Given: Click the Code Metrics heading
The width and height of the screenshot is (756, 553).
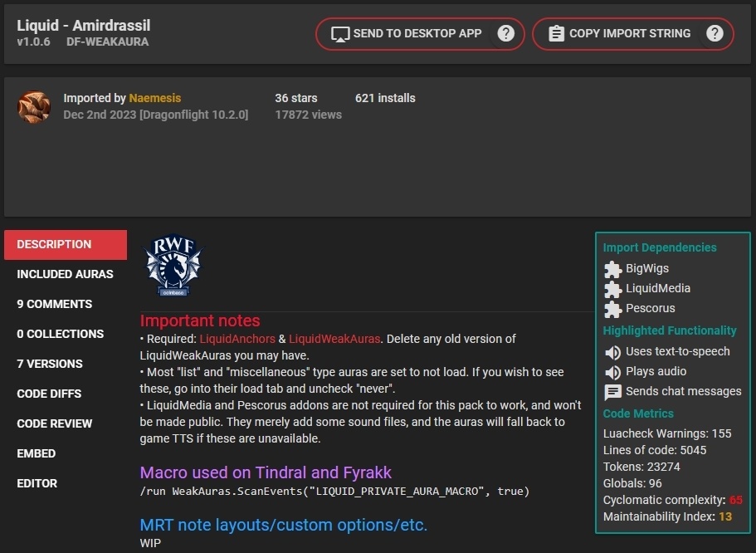Looking at the screenshot, I should click(638, 414).
